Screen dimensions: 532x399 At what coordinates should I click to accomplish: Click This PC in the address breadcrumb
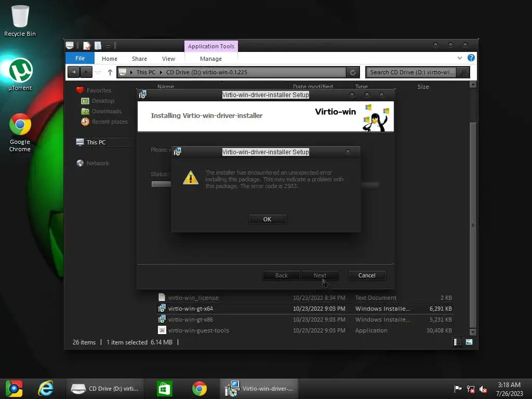pos(146,72)
